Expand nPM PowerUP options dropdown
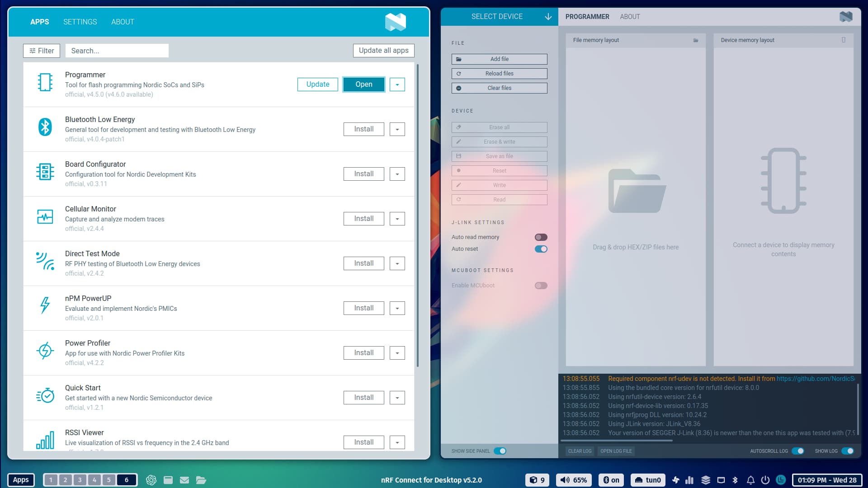The height and width of the screenshot is (488, 868). (x=397, y=308)
